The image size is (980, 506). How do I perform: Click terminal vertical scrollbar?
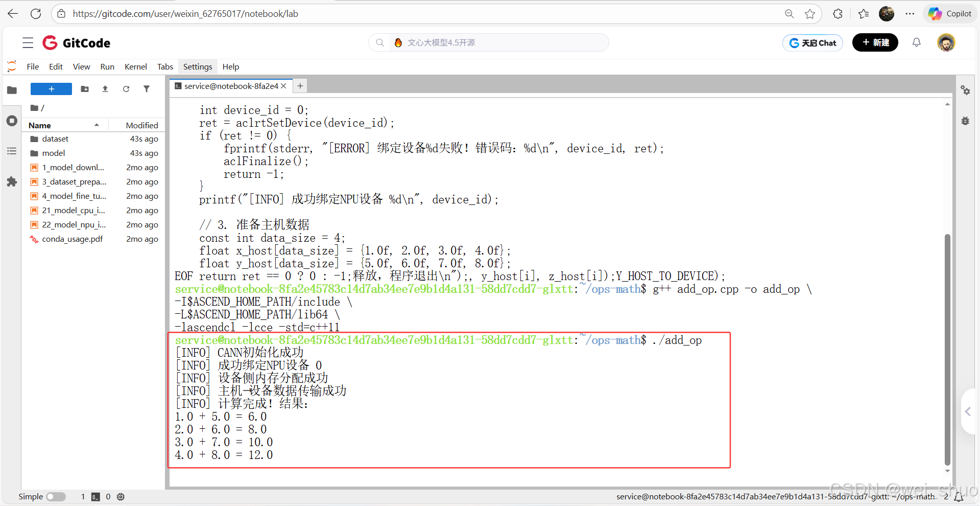tap(947, 350)
